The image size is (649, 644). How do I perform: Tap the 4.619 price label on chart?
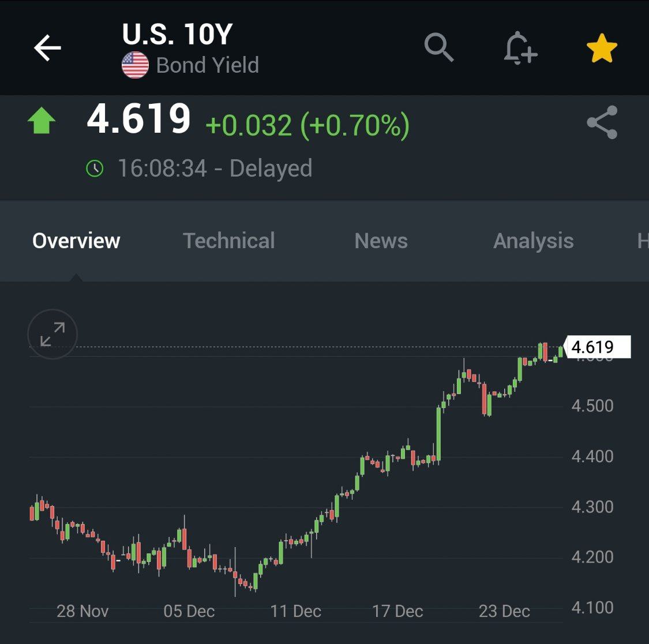click(597, 347)
